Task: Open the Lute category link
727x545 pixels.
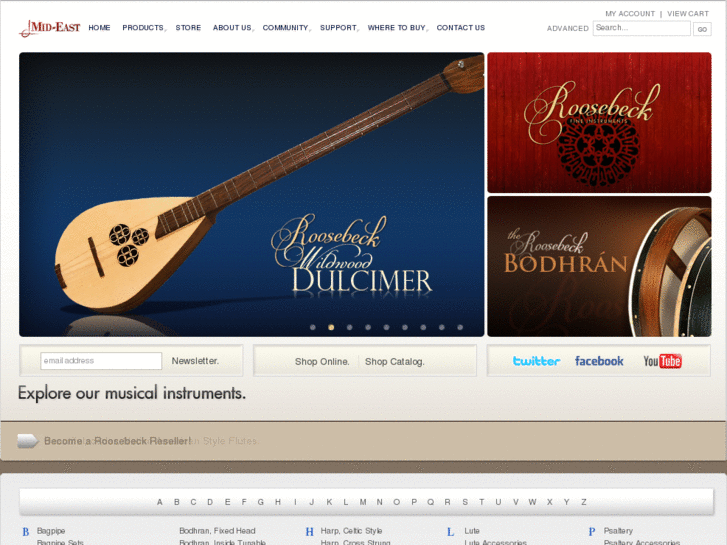Action: (x=472, y=531)
